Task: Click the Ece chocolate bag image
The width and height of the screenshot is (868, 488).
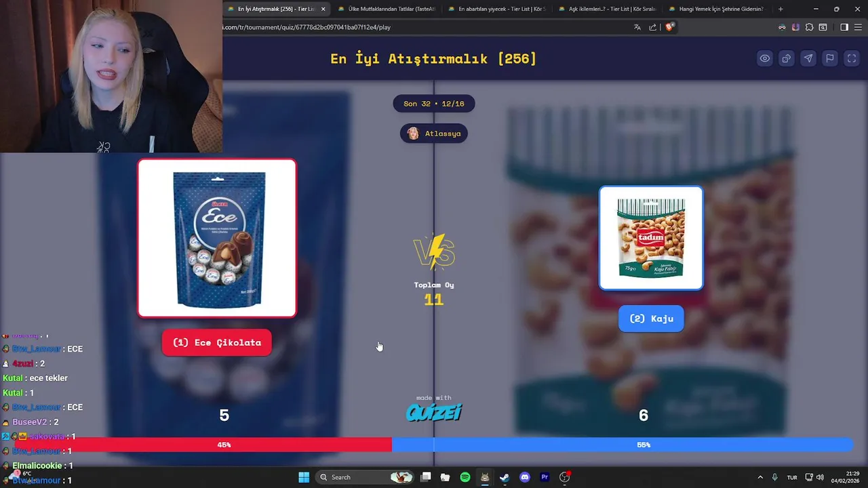Action: coord(217,238)
